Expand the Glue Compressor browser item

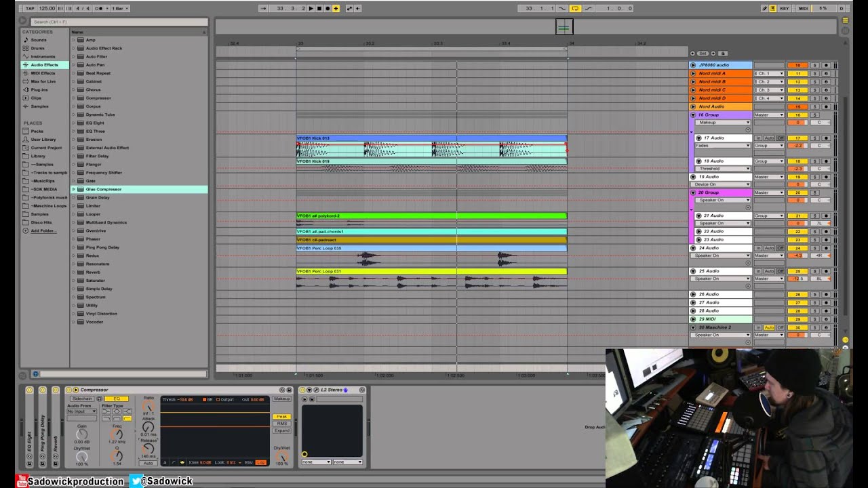coord(74,189)
